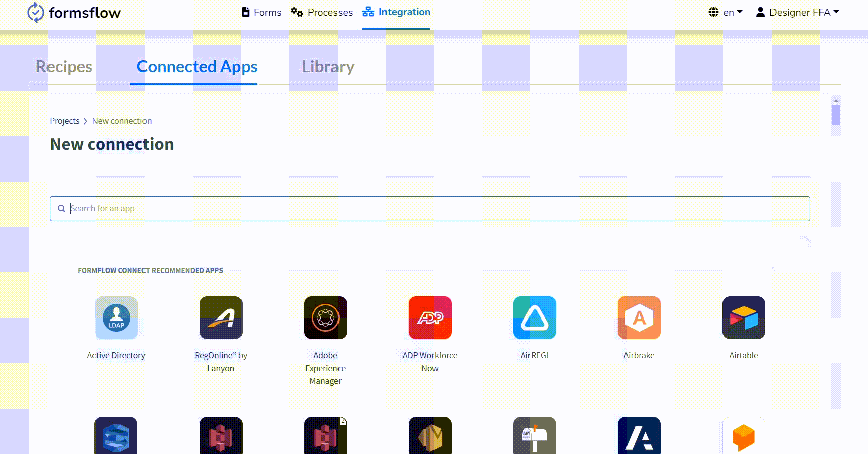Viewport: 868px width, 454px height.
Task: Select the Active Directory LDAP app icon
Action: pos(116,317)
